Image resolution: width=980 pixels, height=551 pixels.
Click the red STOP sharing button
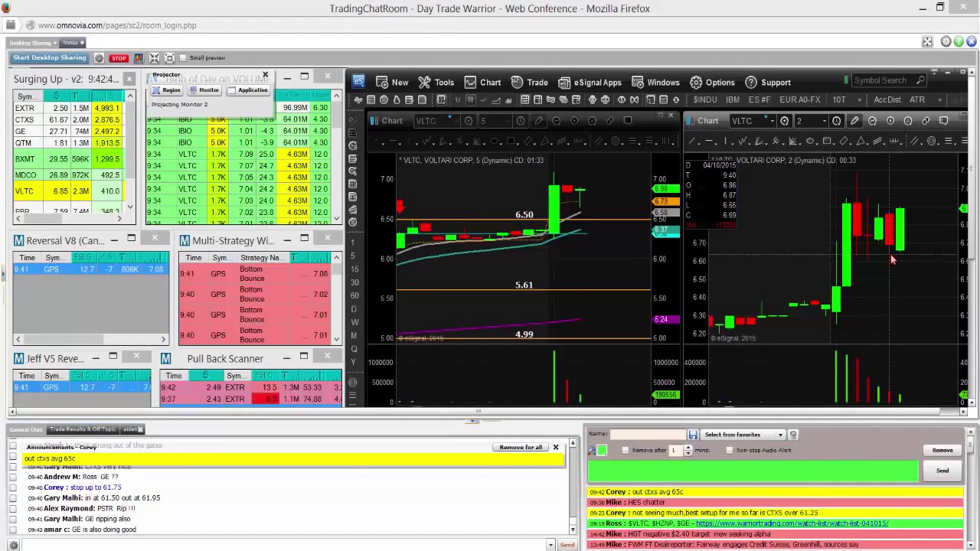118,58
